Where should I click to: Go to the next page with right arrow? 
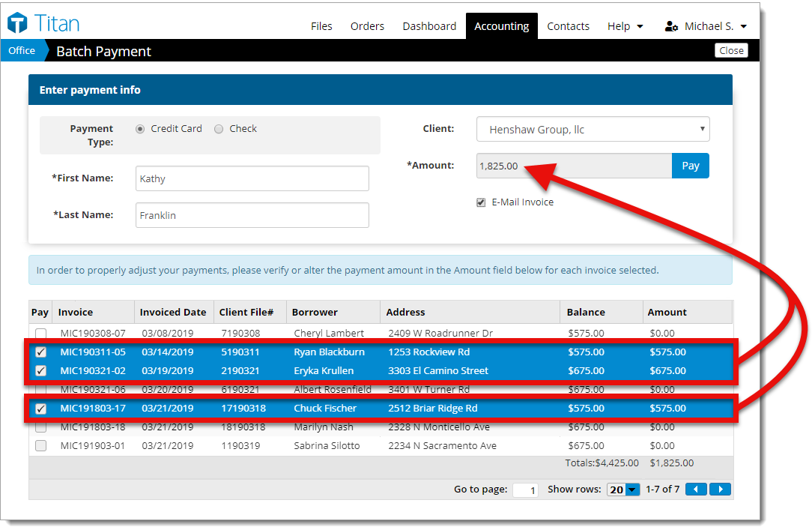click(x=721, y=490)
